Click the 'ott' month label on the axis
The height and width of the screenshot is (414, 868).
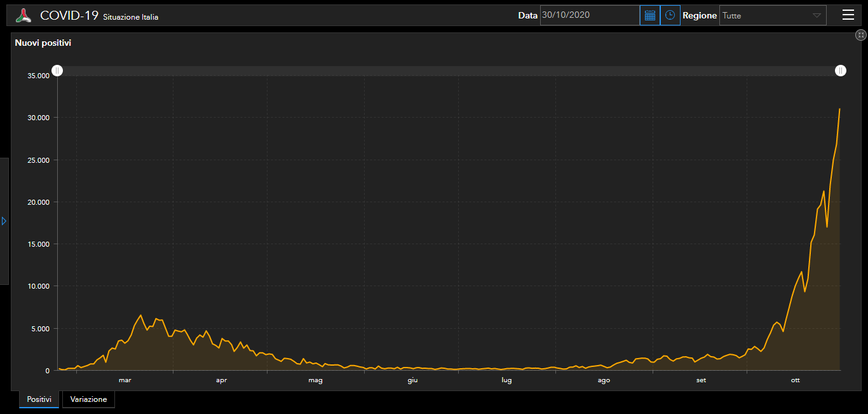795,380
